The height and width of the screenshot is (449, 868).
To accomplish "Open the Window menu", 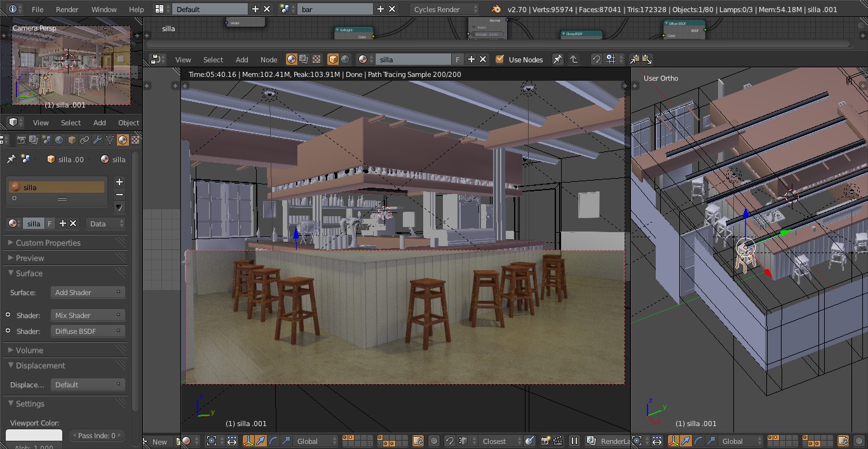I will pos(104,10).
